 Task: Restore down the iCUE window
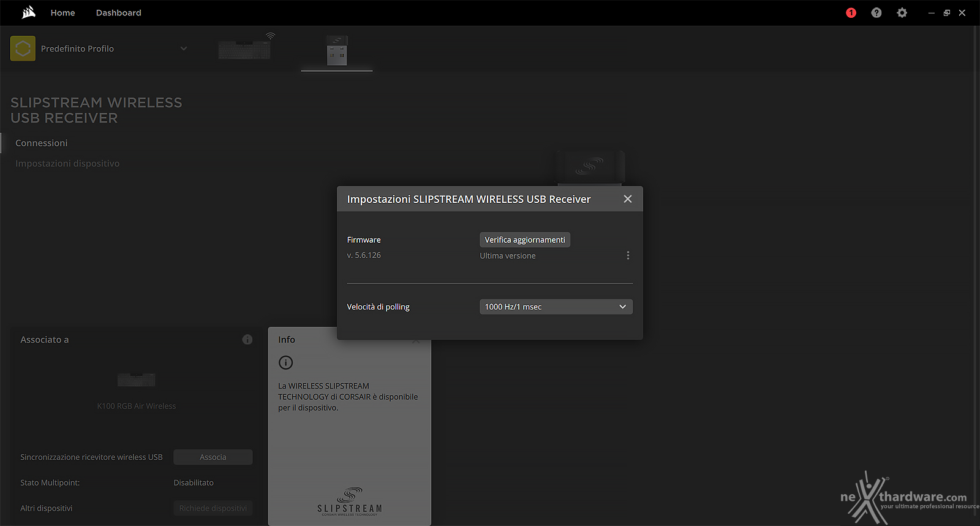coord(947,13)
